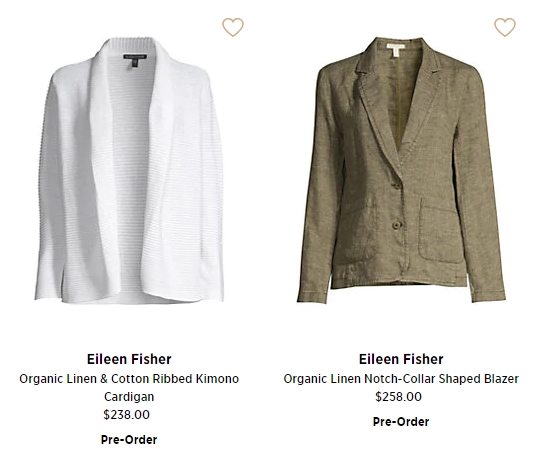
Task: Visit Eileen Fisher brand above the cardigan title
Action: [129, 359]
